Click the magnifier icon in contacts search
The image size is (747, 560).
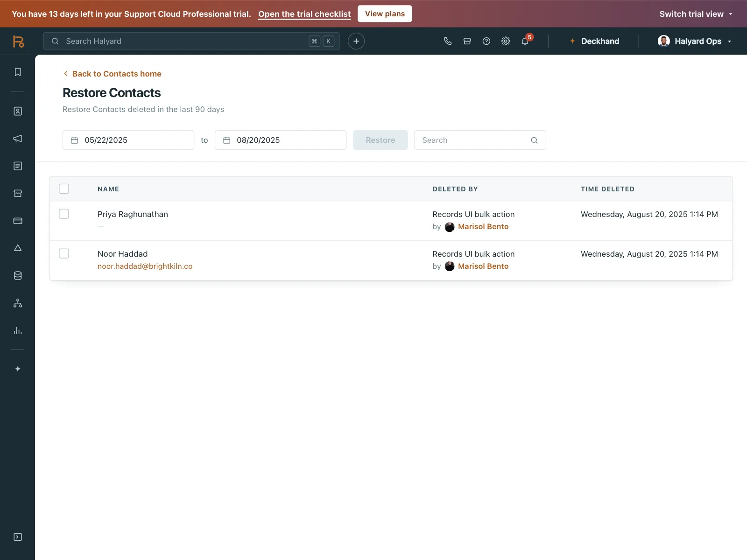[x=534, y=140]
